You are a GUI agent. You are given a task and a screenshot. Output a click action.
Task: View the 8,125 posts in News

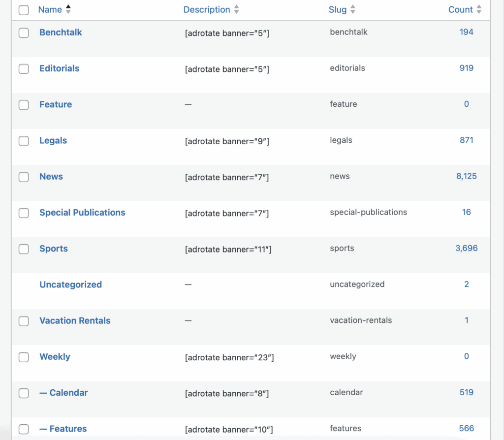[x=466, y=176]
